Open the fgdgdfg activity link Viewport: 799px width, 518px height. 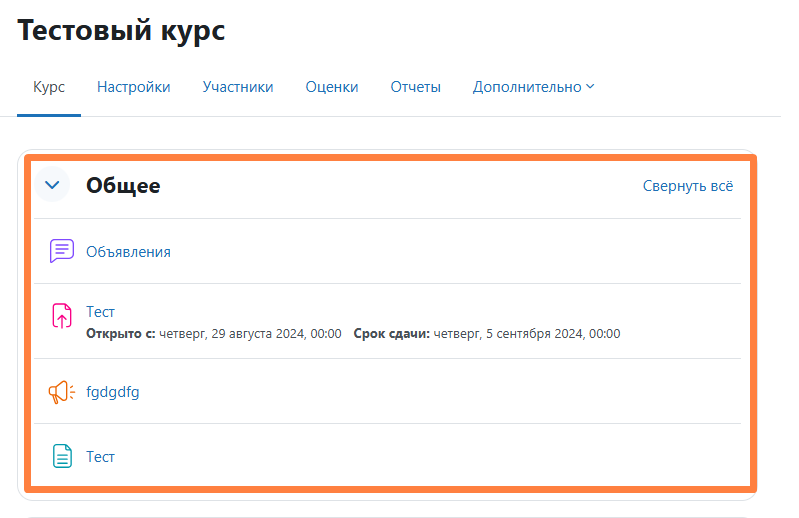tap(113, 392)
